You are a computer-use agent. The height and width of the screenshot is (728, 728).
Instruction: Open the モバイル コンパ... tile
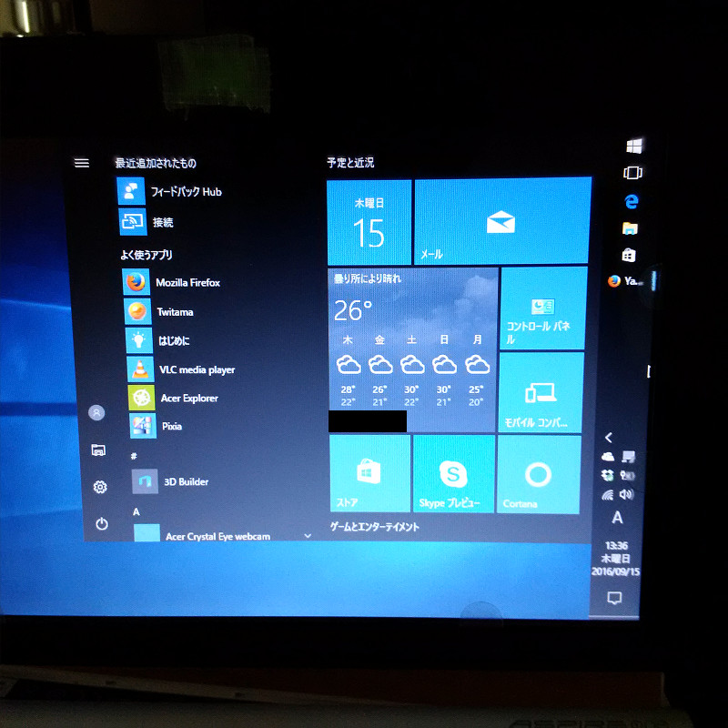(541, 392)
